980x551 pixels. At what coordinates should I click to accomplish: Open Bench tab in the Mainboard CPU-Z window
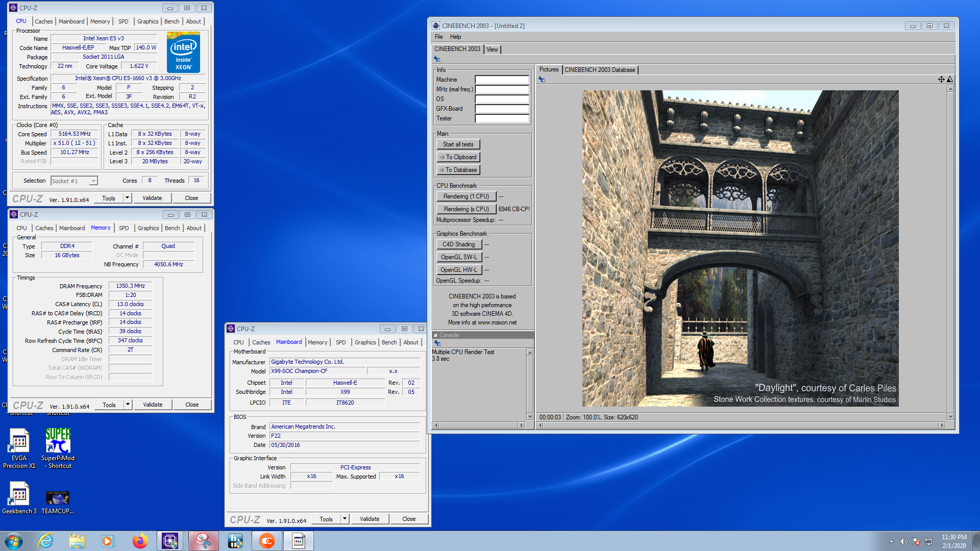pyautogui.click(x=389, y=342)
